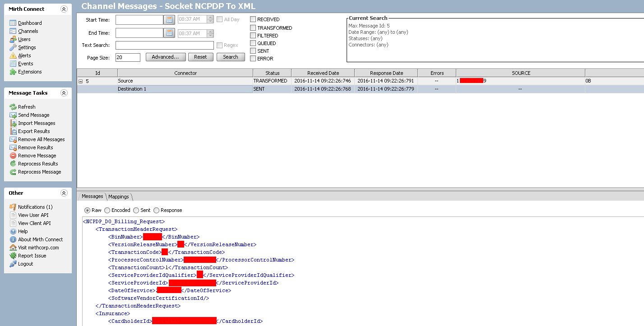Click the red Remove Message icon
Screen dimensions: 644x326
pos(13,156)
